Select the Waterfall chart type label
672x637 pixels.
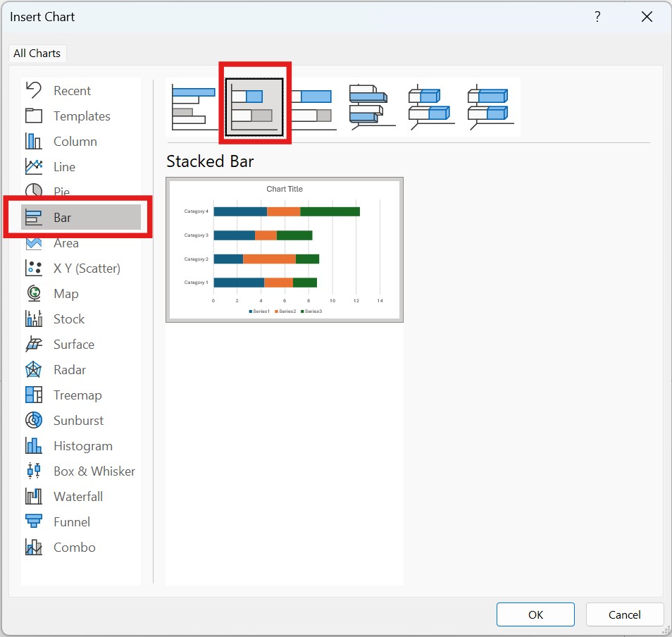[x=78, y=496]
